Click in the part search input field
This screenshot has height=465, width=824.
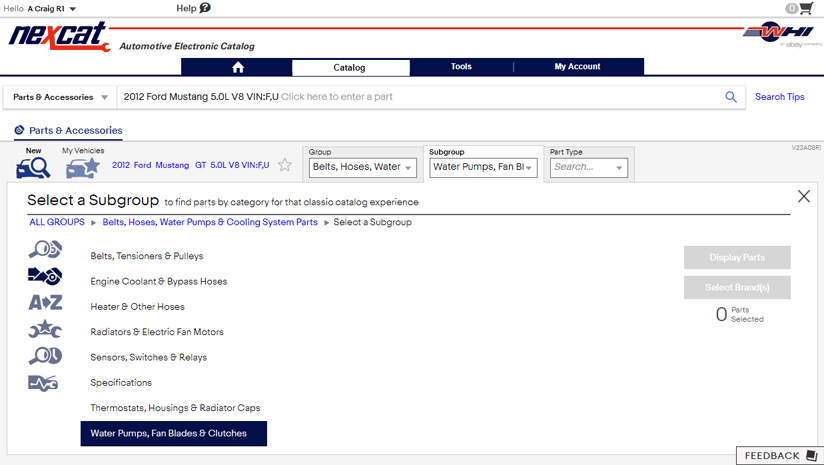419,97
